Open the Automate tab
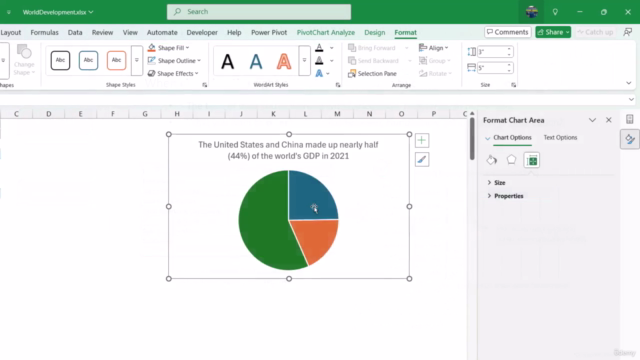Screen dimensions: 640x360 [162, 32]
